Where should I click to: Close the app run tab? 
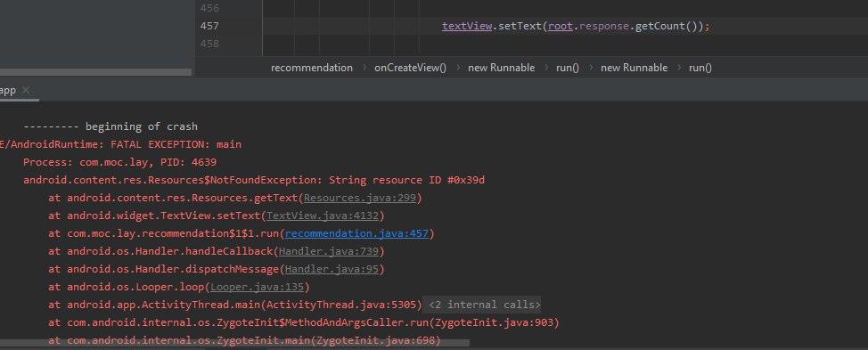(26, 90)
